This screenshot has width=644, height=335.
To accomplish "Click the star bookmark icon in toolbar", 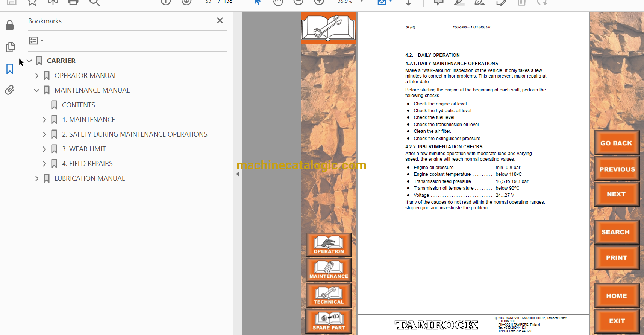I will (x=32, y=2).
